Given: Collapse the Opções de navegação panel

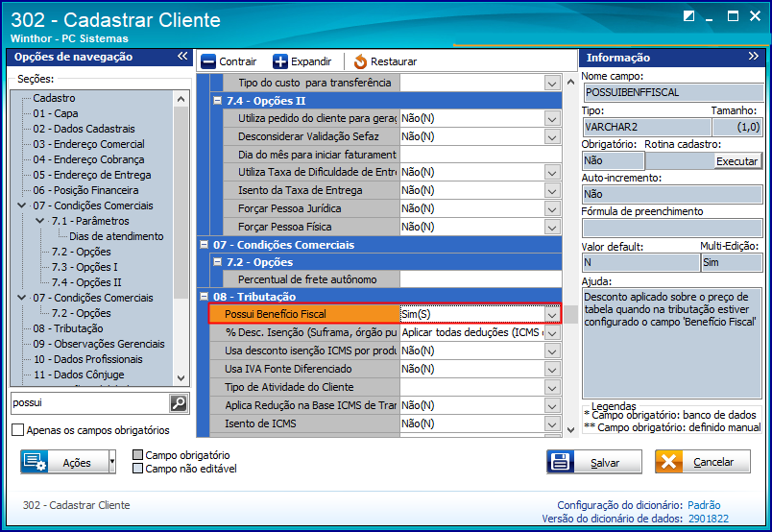Looking at the screenshot, I should click(182, 56).
